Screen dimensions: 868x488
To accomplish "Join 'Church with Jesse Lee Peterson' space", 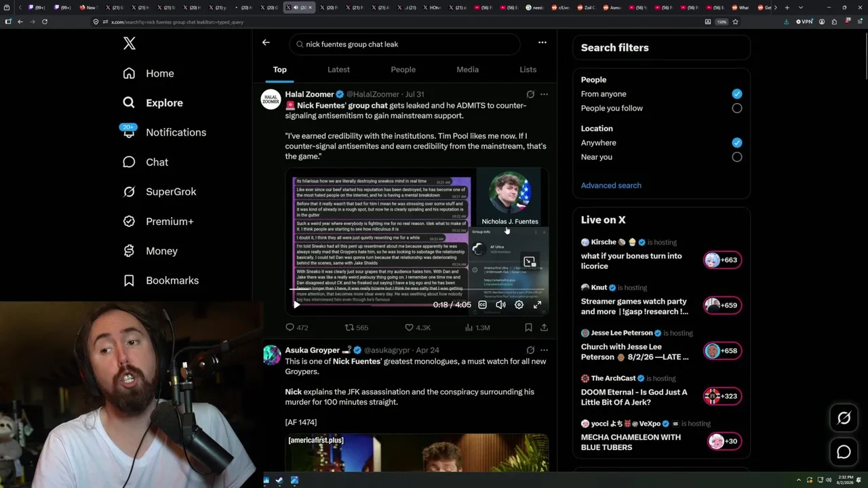I will coord(635,352).
